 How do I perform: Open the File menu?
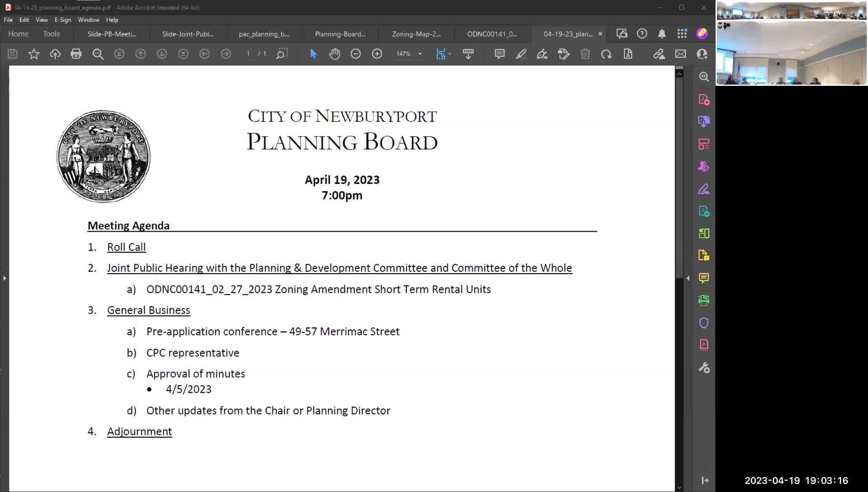pos(8,20)
